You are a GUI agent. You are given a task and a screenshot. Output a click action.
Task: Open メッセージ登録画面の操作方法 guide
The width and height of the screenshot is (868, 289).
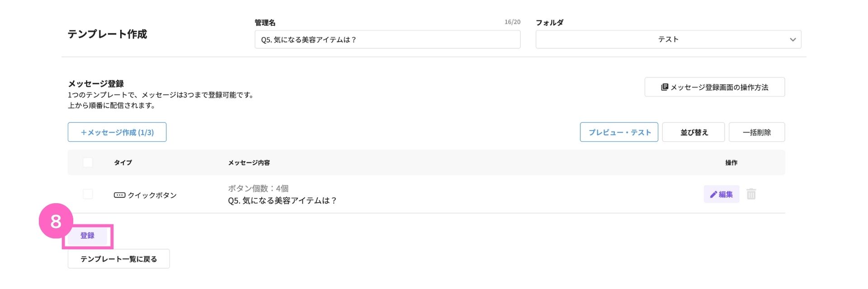coord(714,87)
